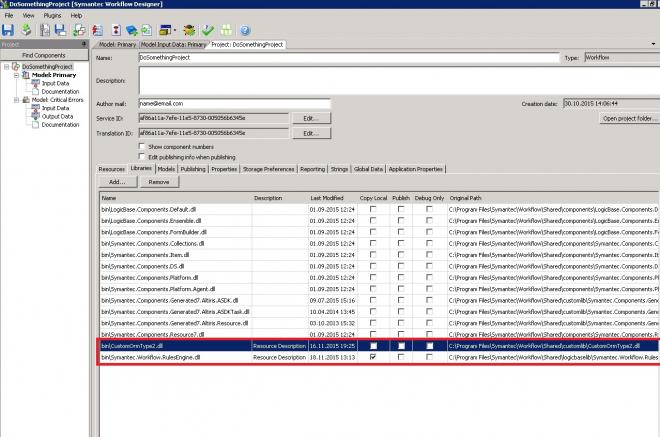The height and width of the screenshot is (437, 660).
Task: Collapse the DoSomethingProject tree root
Action: pyautogui.click(x=6, y=67)
